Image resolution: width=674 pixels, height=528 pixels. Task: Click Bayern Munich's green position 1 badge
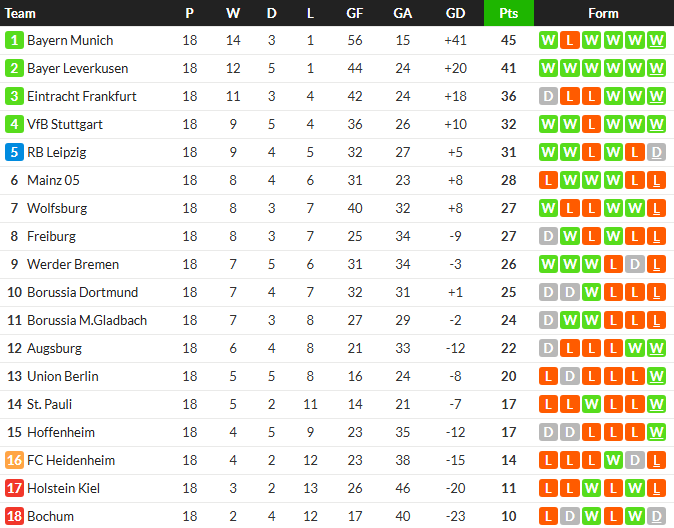(x=14, y=41)
